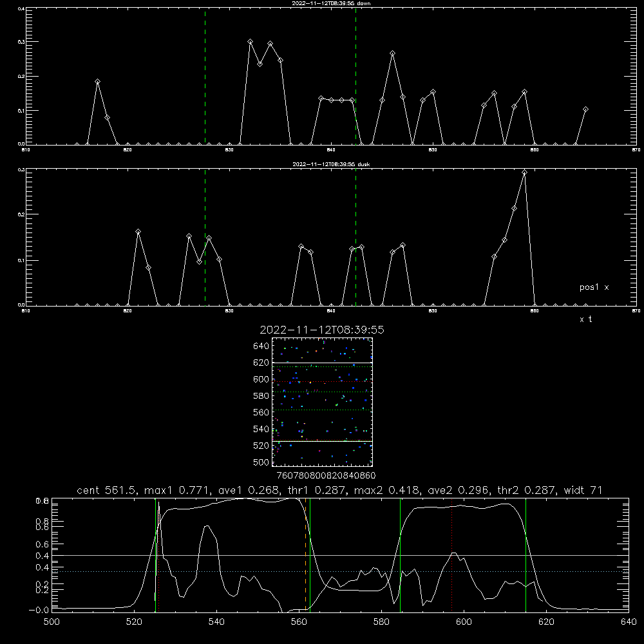Image resolution: width=644 pixels, height=644 pixels.
Task: Click the "2022-11-12T08:39:55 dawn" plot title
Action: coord(331,3)
